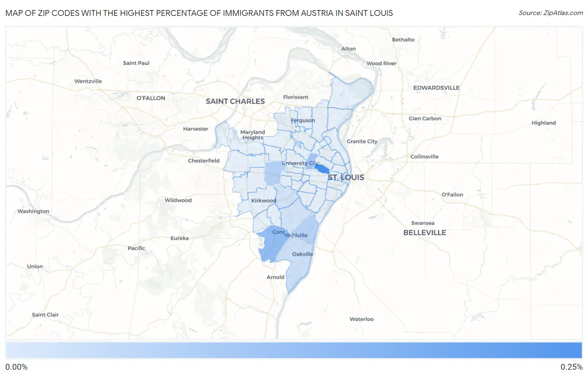The height and width of the screenshot is (376, 588).
Task: Click the 'Alton' label
Action: click(x=348, y=49)
